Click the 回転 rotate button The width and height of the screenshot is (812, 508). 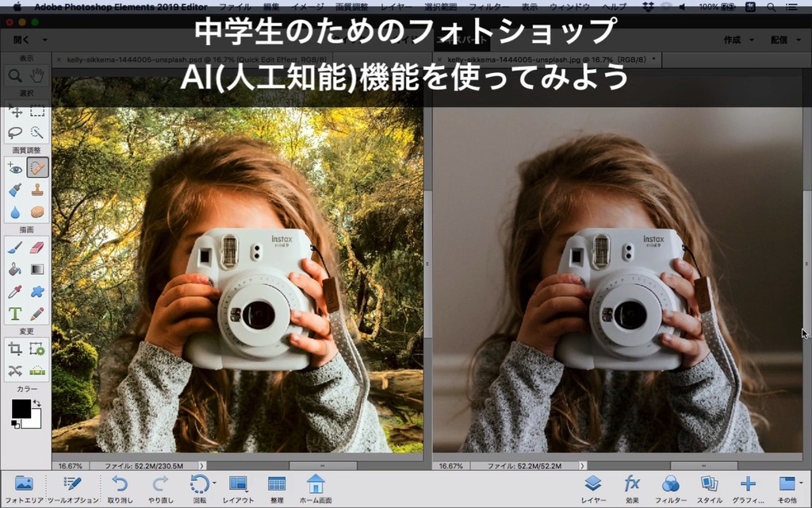tap(199, 490)
